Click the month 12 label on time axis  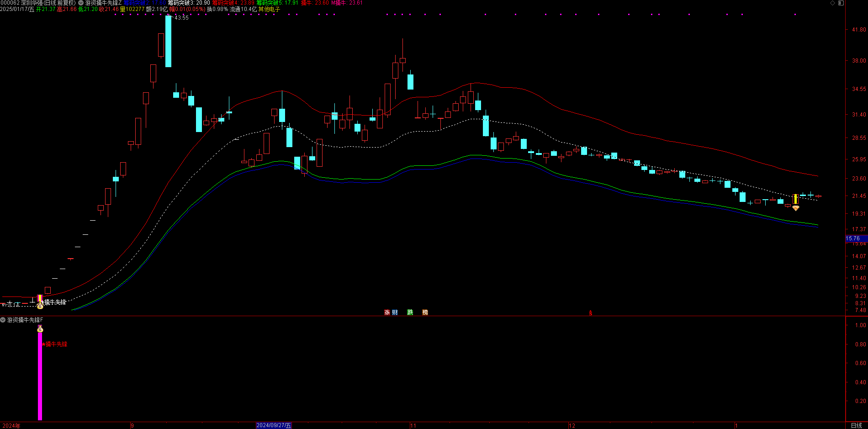coord(572,426)
